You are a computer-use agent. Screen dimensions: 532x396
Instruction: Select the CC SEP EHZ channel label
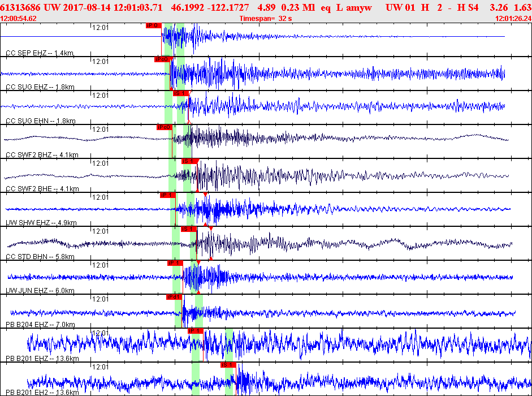click(40, 53)
